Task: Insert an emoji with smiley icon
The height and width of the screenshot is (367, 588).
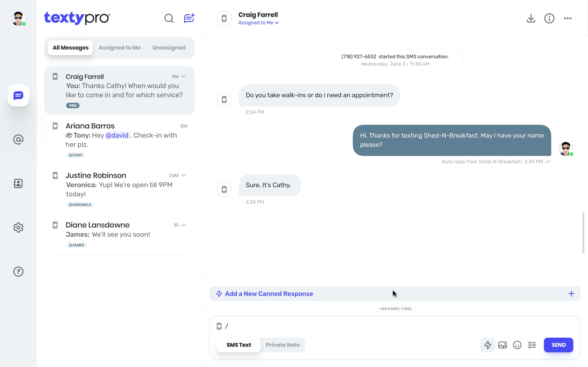Action: pyautogui.click(x=517, y=345)
